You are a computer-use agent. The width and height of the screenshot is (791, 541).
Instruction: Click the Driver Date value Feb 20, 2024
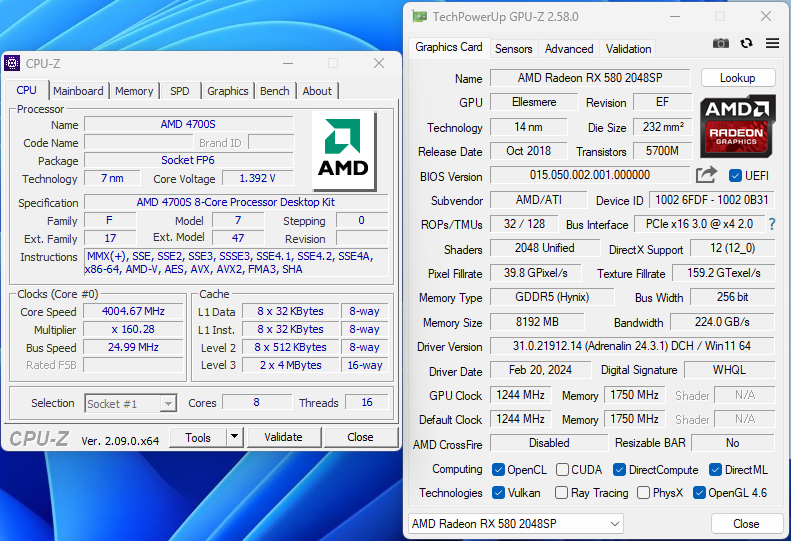pyautogui.click(x=540, y=370)
